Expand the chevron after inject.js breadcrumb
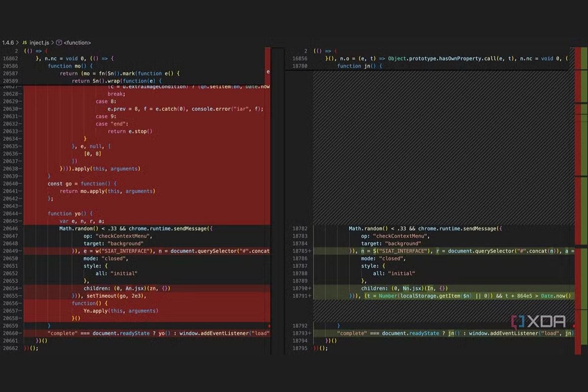 coord(52,43)
